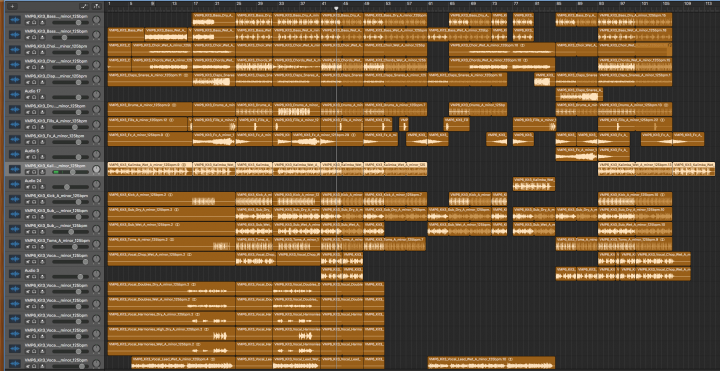720x371 pixels.
Task: Select the Claps Snares region on Audio 17 track
Action: tap(579, 95)
